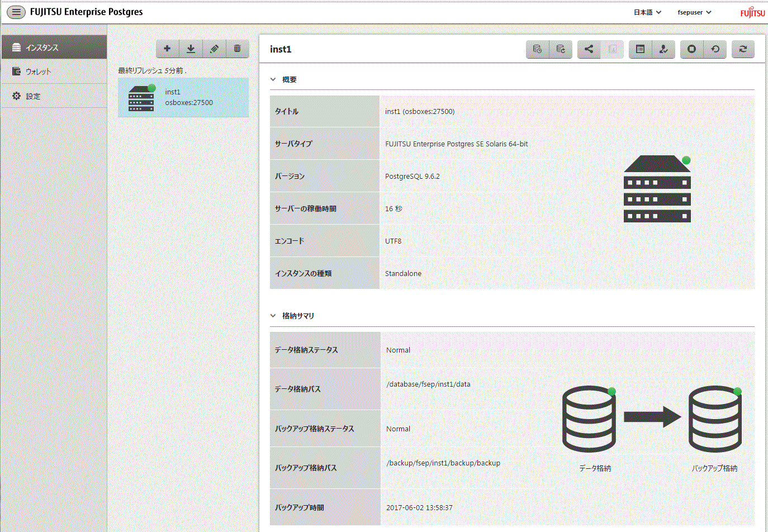768x532 pixels.
Task: Click the /backup/fsep/inst1/backup/backup path
Action: (x=443, y=463)
